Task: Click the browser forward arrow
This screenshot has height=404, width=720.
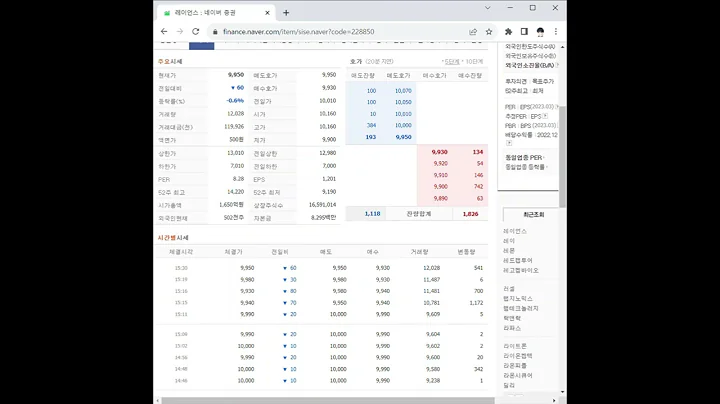Action: (180, 32)
